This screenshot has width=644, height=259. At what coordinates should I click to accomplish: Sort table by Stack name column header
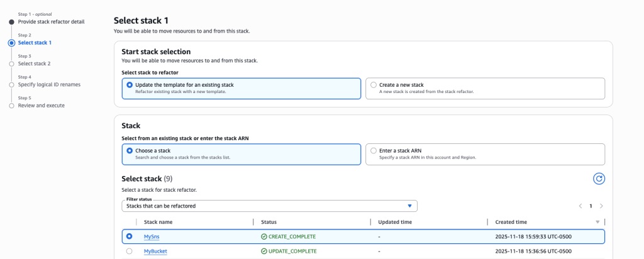158,222
